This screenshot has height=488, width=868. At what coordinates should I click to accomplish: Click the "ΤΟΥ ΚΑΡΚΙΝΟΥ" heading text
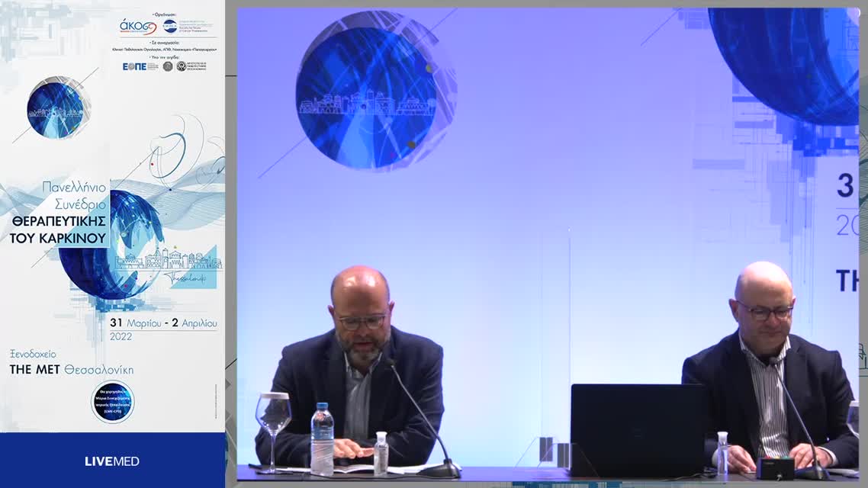57,239
